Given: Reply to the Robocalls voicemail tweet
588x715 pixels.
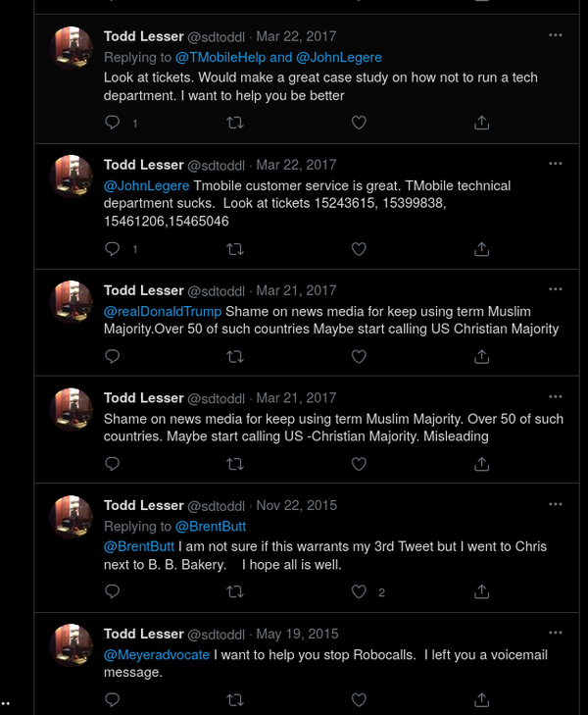Looking at the screenshot, I should (x=113, y=699).
